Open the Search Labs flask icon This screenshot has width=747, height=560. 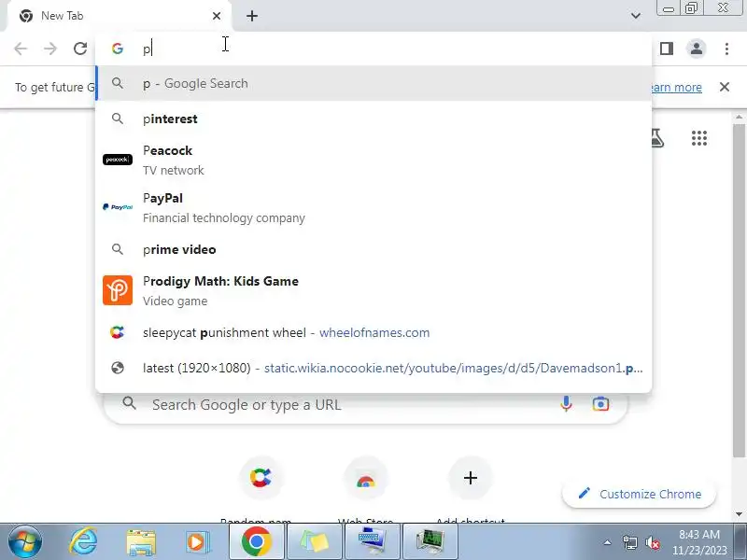tap(656, 138)
